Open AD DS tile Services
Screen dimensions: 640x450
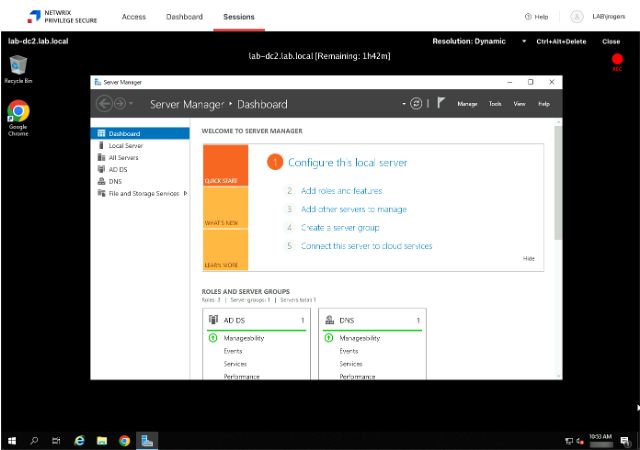coord(235,363)
